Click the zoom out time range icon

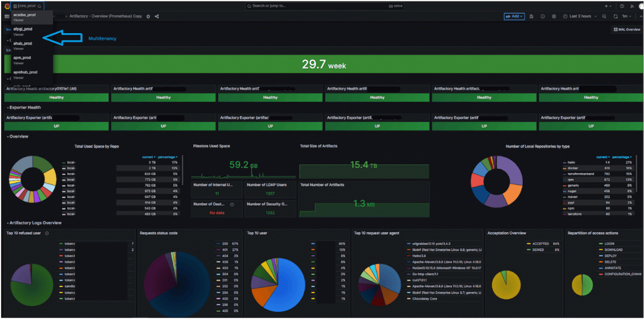coord(604,16)
